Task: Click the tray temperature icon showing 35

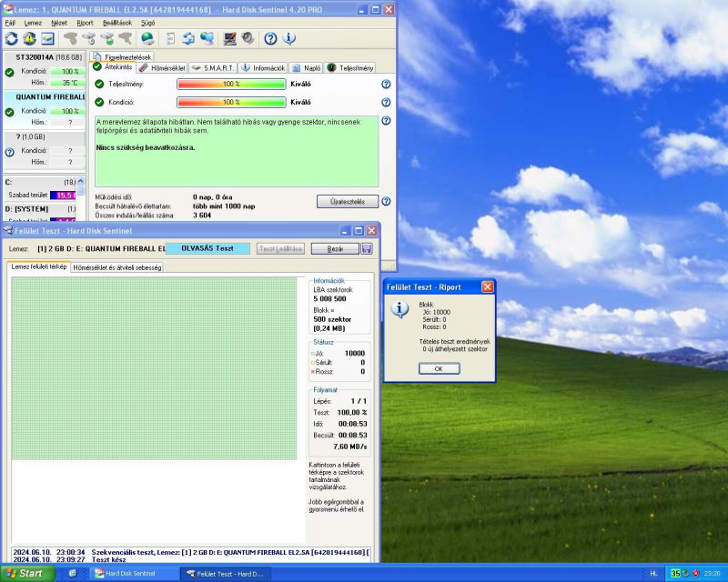Action: click(x=675, y=574)
